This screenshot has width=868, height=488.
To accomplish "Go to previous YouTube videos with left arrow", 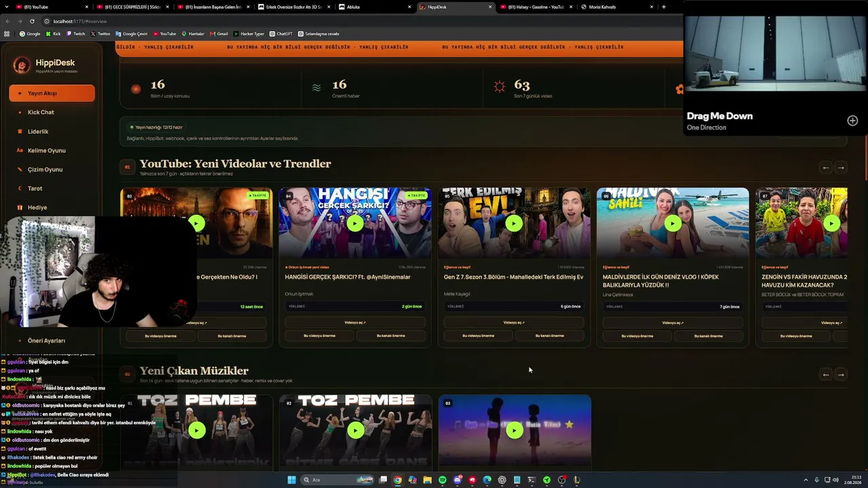I will click(x=825, y=167).
